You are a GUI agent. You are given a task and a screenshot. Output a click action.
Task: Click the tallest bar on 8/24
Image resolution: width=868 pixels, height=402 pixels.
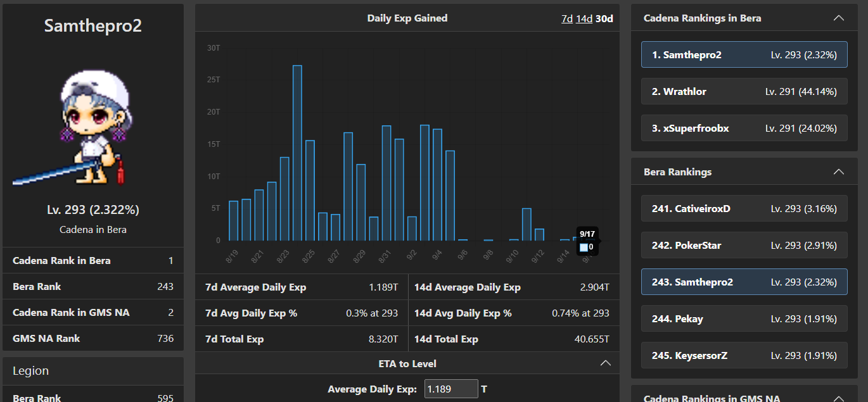point(297,153)
